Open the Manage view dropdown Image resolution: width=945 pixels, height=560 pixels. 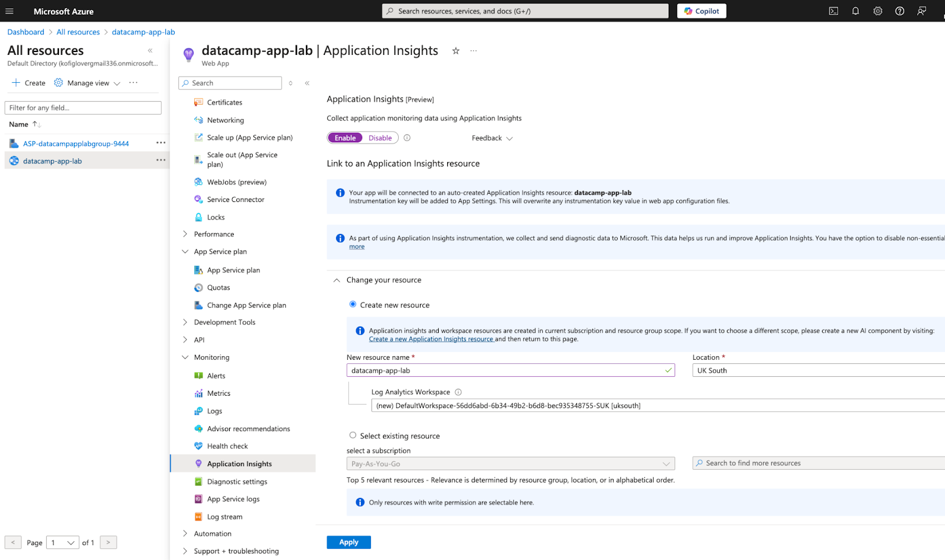click(x=87, y=83)
